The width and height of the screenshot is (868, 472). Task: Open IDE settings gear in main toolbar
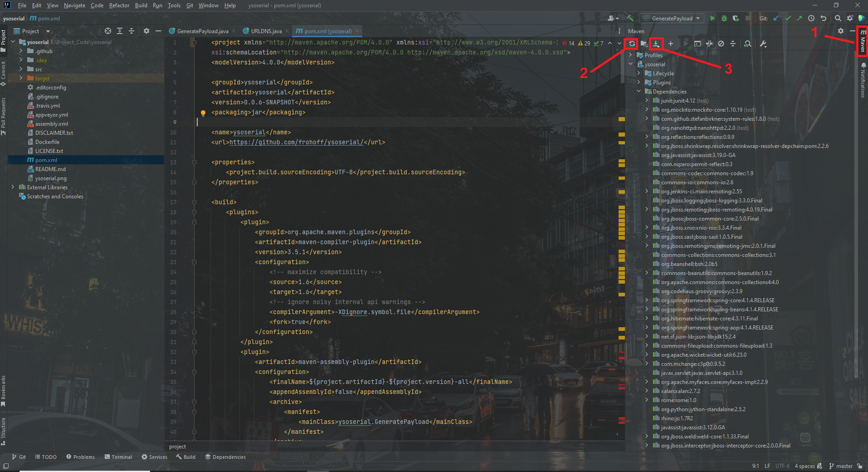tap(849, 18)
